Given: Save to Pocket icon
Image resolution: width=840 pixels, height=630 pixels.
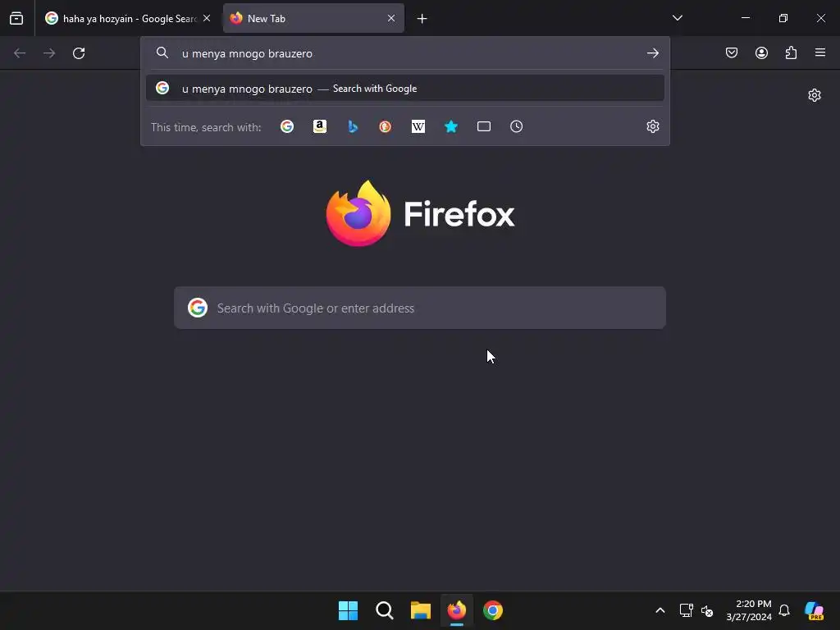Looking at the screenshot, I should coord(732,52).
